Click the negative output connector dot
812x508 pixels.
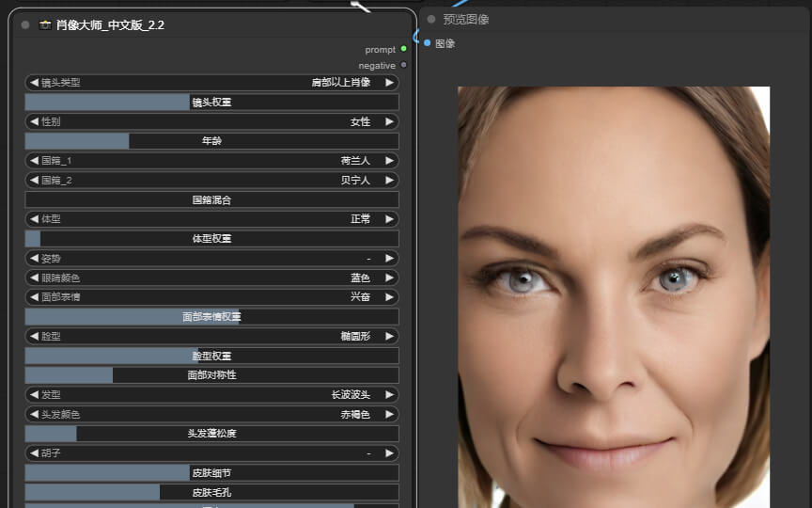404,66
